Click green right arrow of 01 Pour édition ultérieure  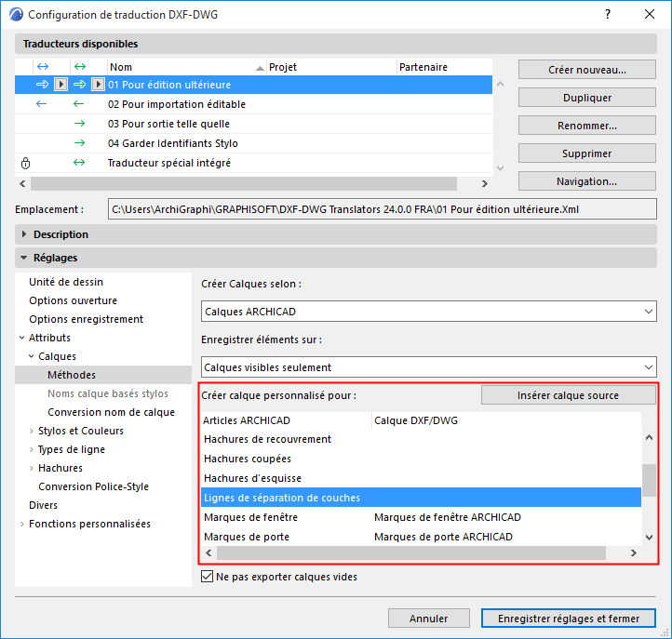point(79,85)
